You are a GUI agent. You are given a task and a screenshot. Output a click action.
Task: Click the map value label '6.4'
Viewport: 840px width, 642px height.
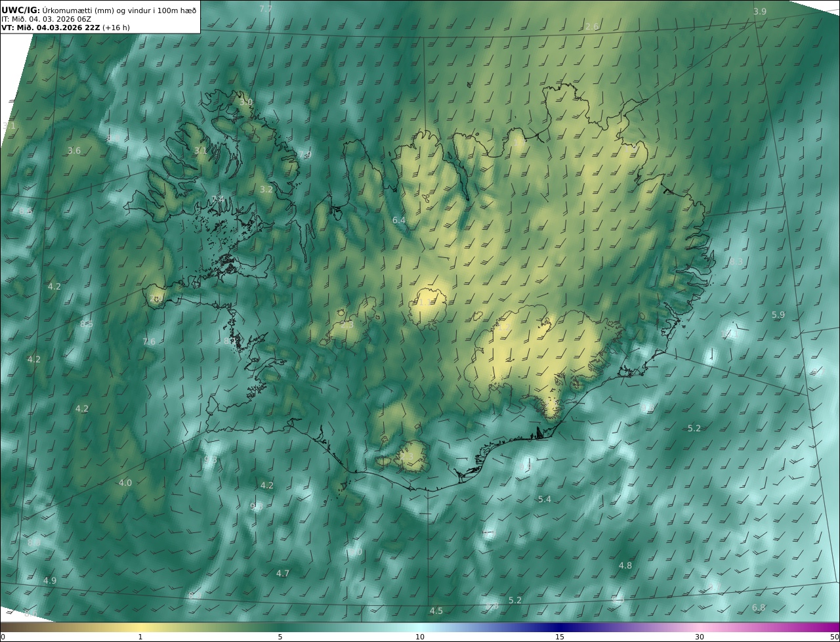click(399, 221)
